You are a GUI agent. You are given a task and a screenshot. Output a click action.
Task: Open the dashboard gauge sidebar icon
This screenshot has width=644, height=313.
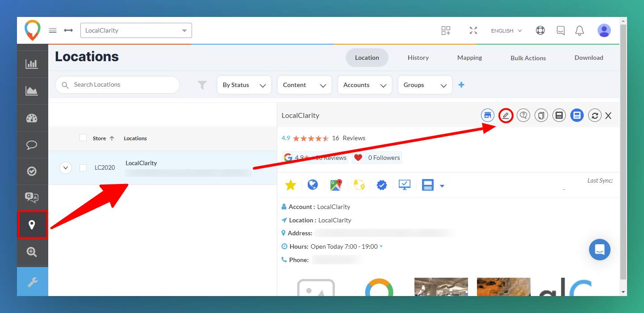[32, 118]
